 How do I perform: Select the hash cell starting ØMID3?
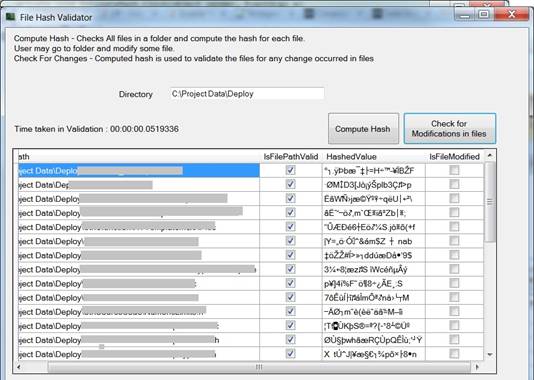click(x=374, y=185)
